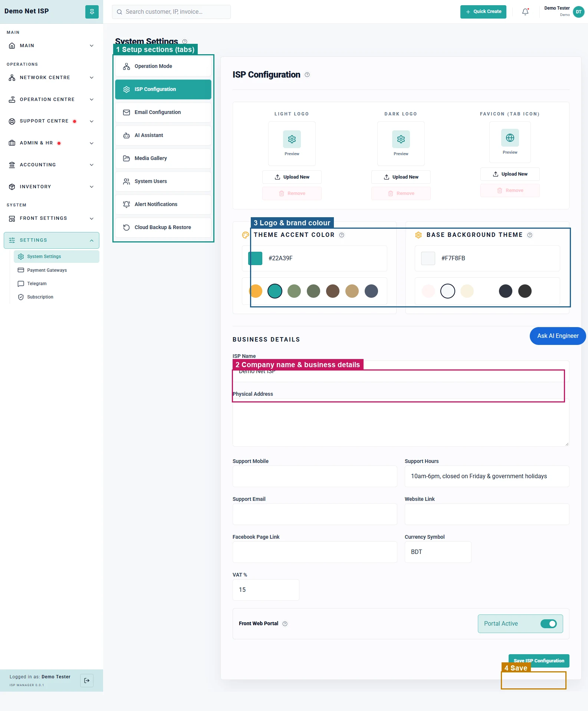The height and width of the screenshot is (711, 588).
Task: Open the Email Configuration tab
Action: (163, 112)
